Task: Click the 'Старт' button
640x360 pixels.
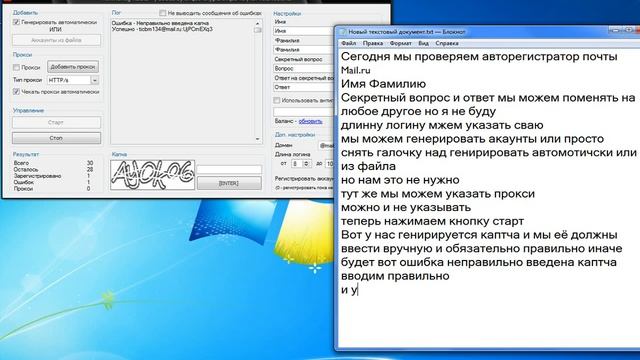Action: point(56,122)
